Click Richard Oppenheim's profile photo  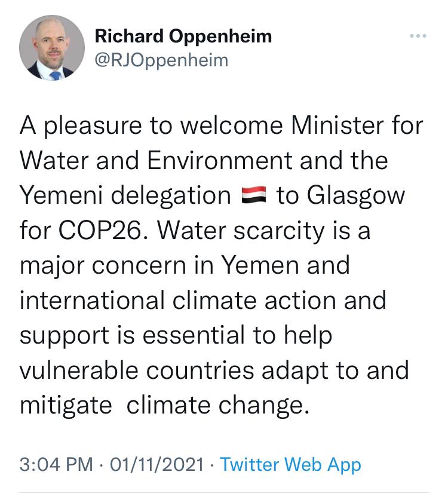click(52, 48)
